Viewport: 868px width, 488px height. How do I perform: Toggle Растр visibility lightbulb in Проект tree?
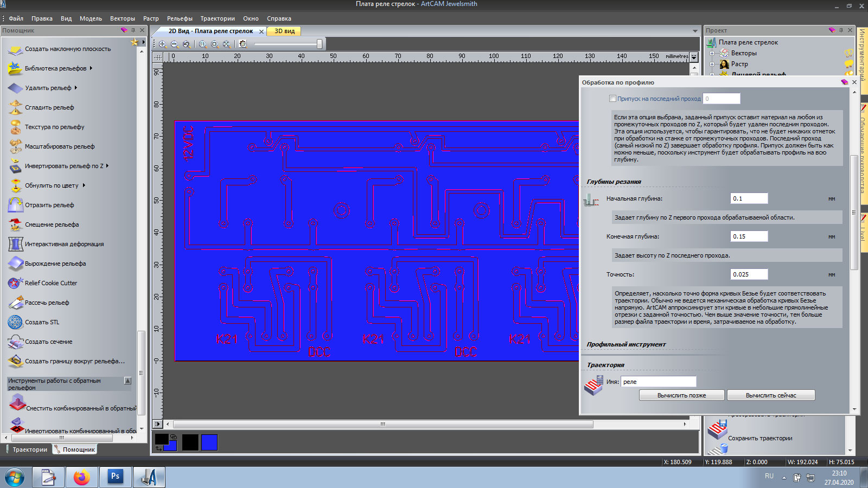click(x=849, y=64)
